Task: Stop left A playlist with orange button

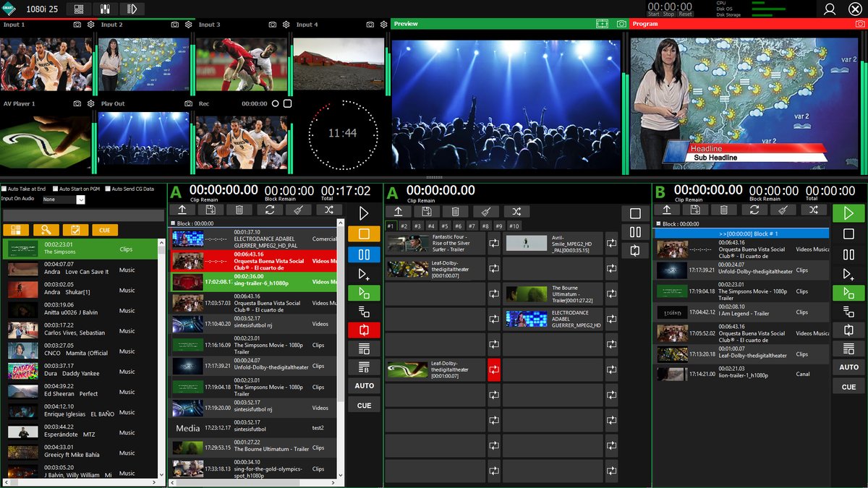Action: [364, 234]
